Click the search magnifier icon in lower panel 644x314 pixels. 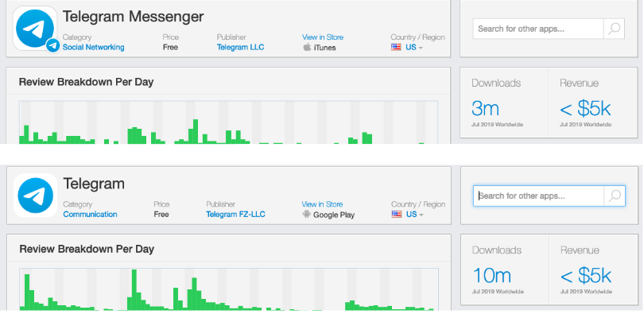pyautogui.click(x=615, y=196)
